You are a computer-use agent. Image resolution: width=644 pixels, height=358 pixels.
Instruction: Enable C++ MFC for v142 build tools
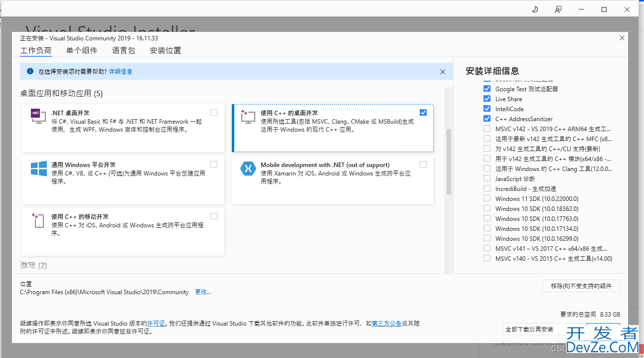point(487,139)
